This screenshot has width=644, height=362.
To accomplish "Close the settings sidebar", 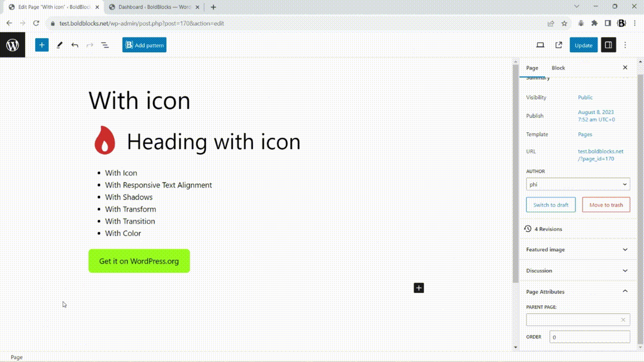I will tap(625, 67).
